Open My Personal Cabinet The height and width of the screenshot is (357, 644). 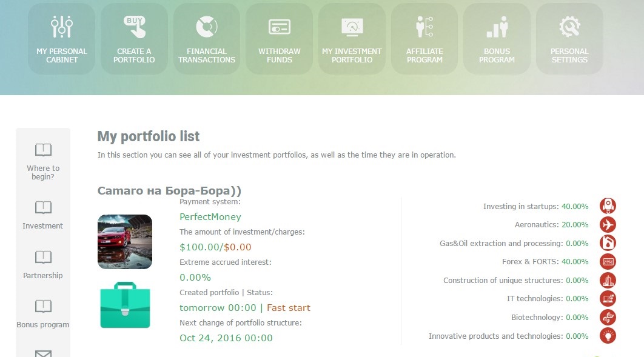(62, 39)
